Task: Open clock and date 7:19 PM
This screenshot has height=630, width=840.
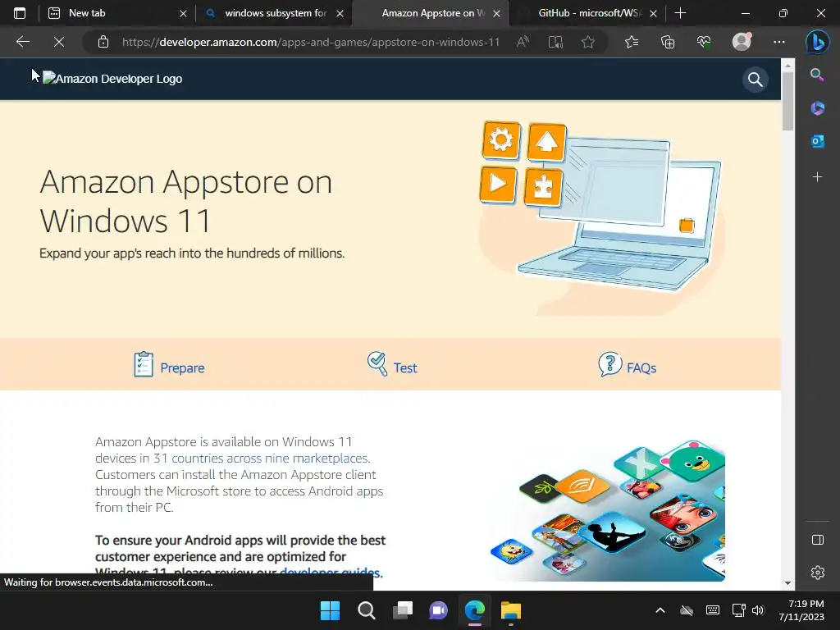Action: point(801,610)
